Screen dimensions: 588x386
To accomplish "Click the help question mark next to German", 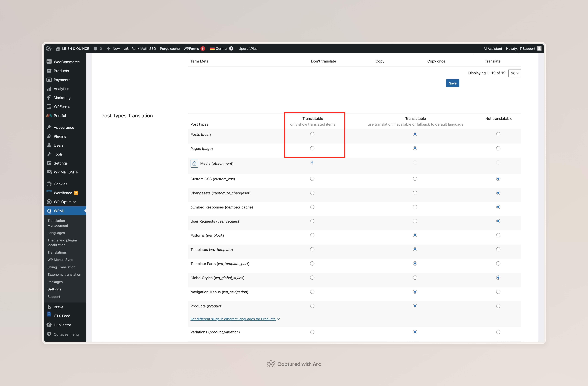I will tap(231, 48).
